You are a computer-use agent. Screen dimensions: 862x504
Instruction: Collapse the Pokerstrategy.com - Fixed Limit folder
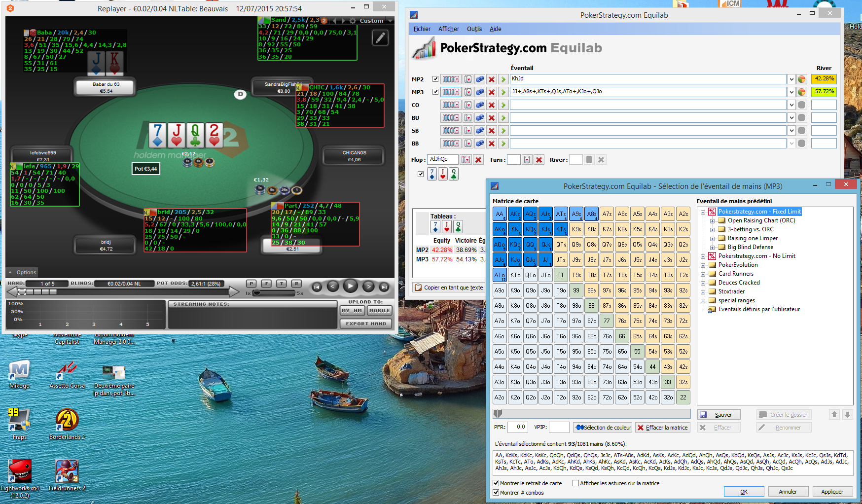coord(703,212)
